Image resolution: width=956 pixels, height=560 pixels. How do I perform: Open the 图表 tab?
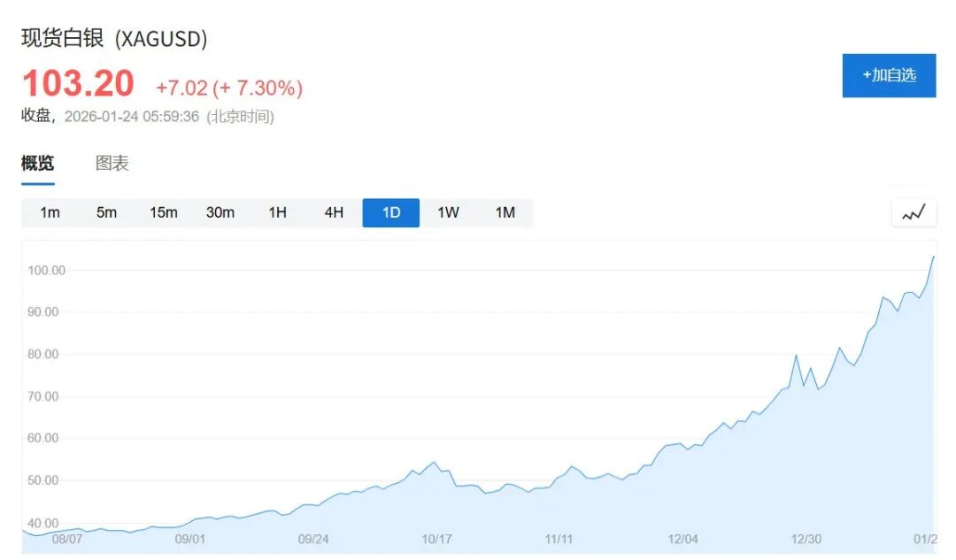click(112, 164)
